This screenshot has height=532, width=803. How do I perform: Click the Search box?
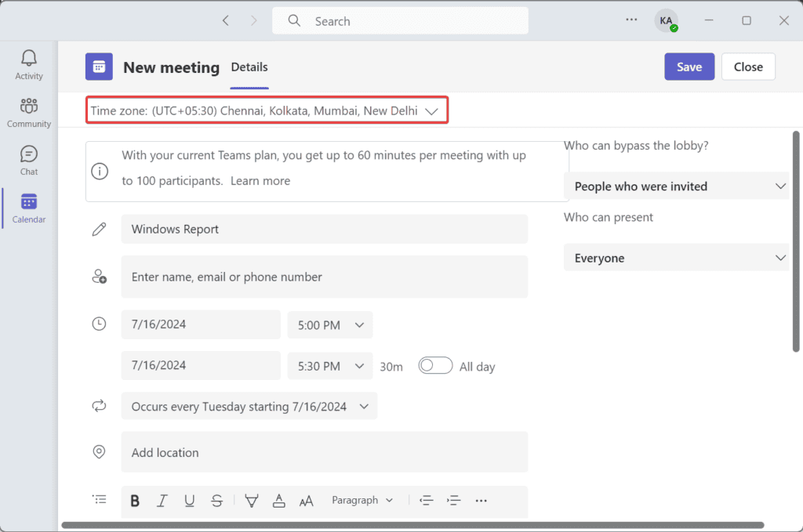[x=400, y=20]
